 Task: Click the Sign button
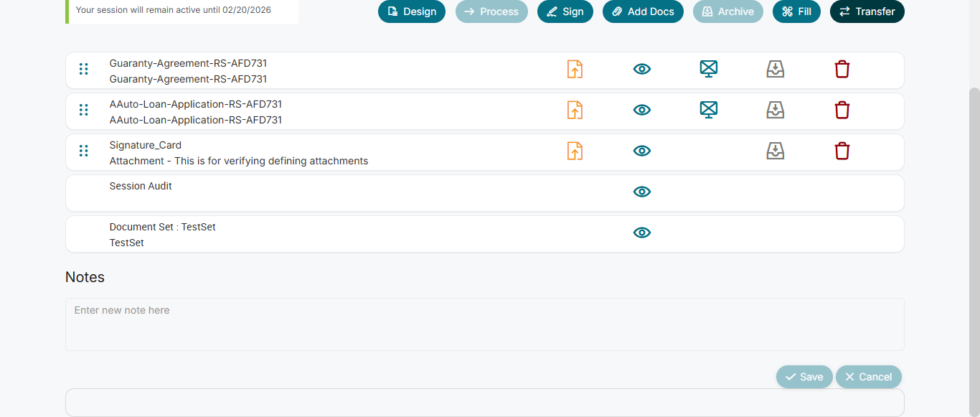[x=565, y=11]
